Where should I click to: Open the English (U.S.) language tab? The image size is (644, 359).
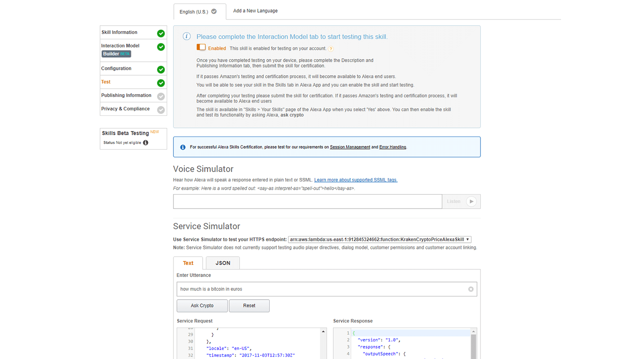coord(200,12)
